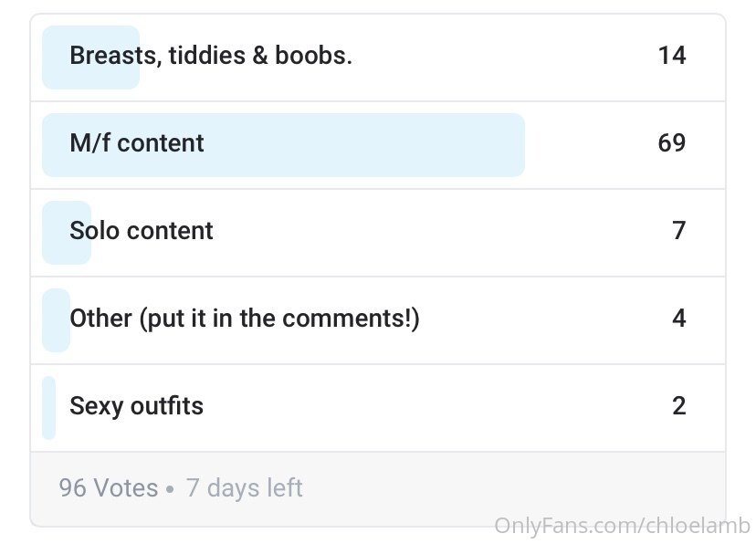Click the vote count 4 for Other
The image size is (756, 544).
click(679, 318)
